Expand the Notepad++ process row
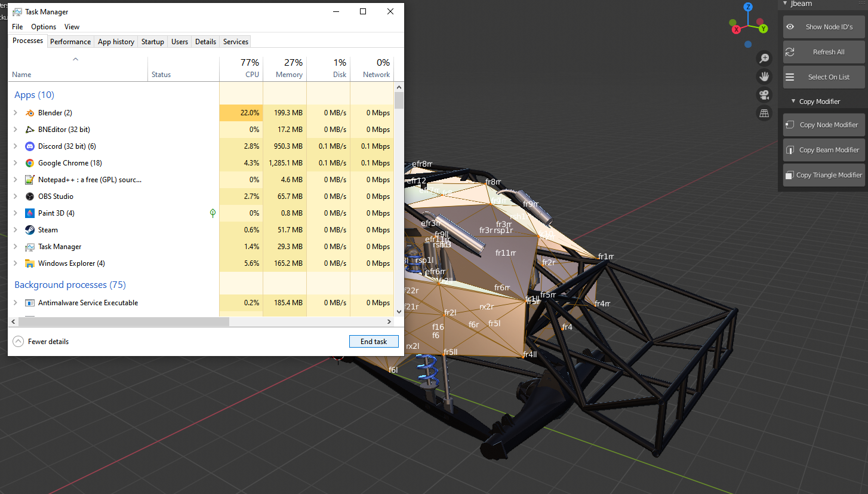 pos(16,180)
